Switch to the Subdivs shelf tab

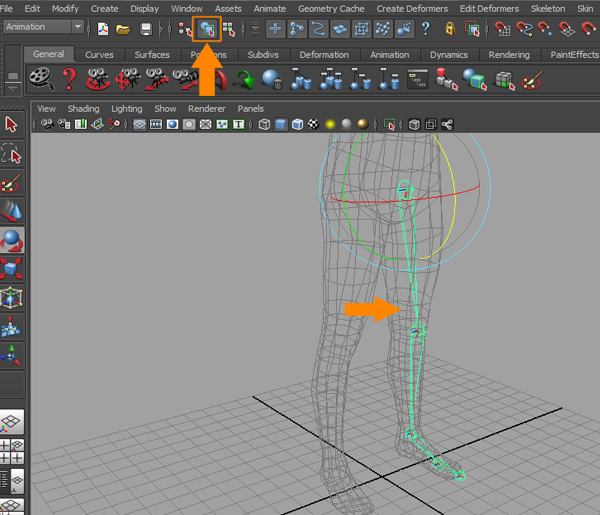point(263,55)
